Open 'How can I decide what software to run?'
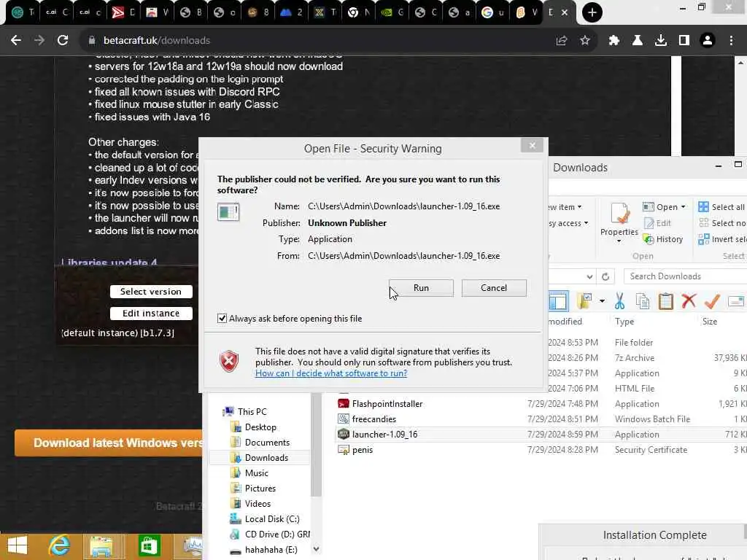This screenshot has height=560, width=747. [x=331, y=373]
